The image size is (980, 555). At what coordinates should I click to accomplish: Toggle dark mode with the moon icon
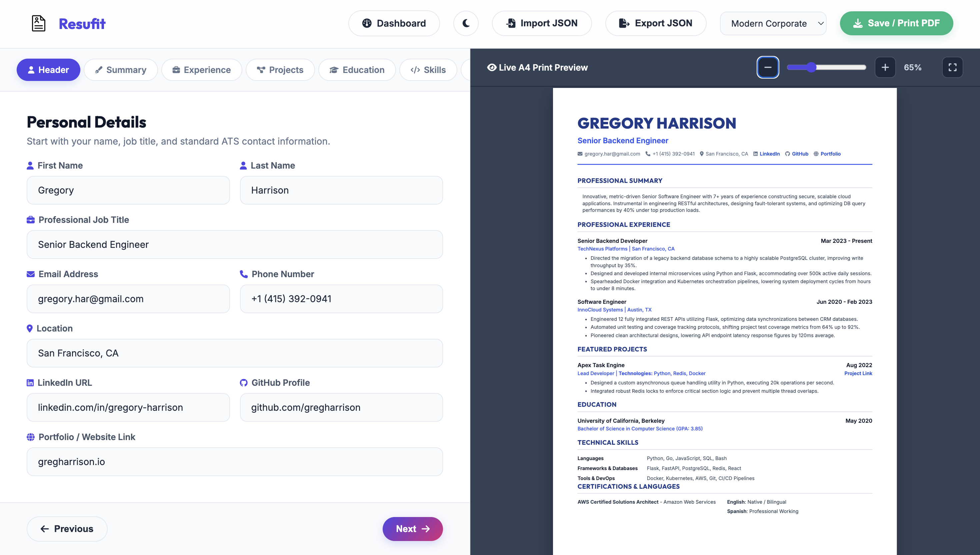click(466, 23)
